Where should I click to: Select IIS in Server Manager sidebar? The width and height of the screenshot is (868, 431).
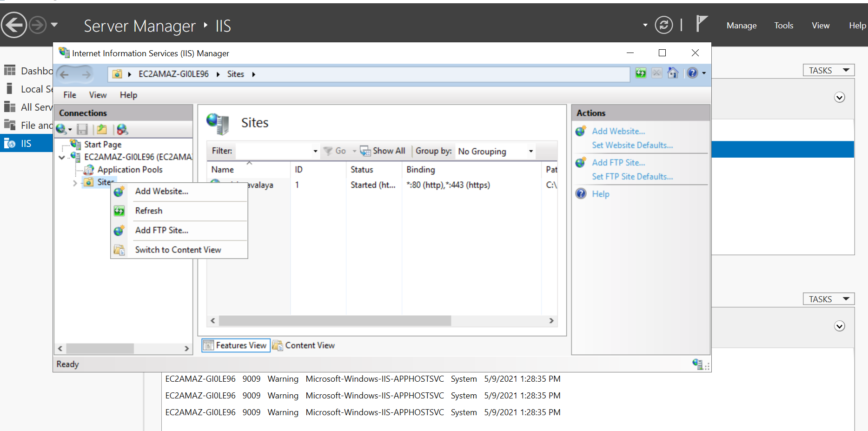[27, 144]
